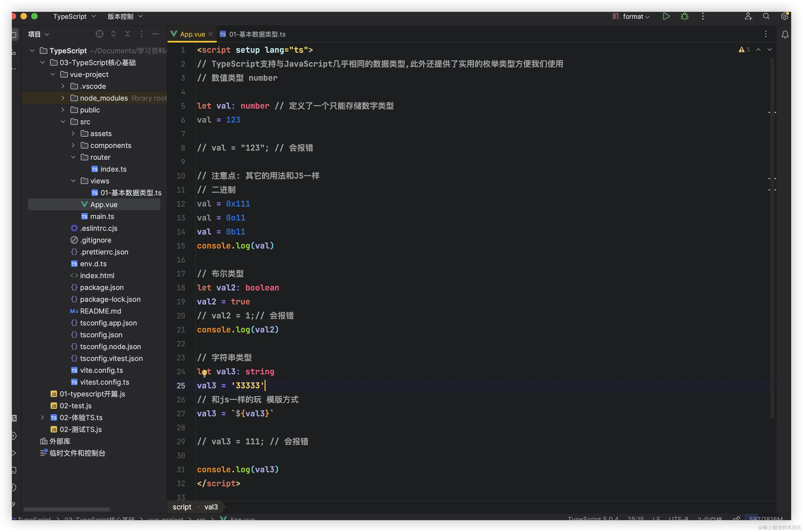Open the notifications bell icon
This screenshot has width=803, height=532.
pos(785,35)
